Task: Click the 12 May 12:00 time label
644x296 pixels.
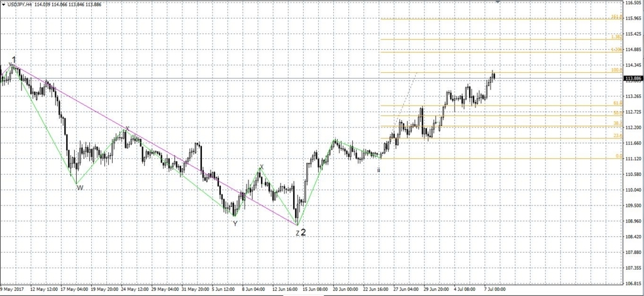Action: coord(43,289)
